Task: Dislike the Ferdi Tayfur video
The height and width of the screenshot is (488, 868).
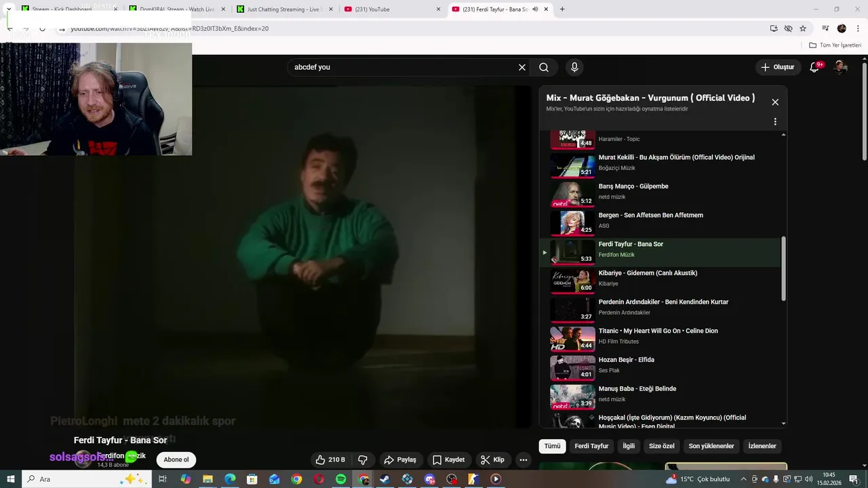Action: [x=363, y=460]
